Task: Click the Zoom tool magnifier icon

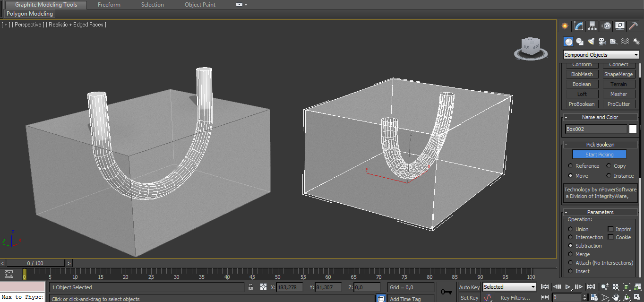Action: [605, 287]
